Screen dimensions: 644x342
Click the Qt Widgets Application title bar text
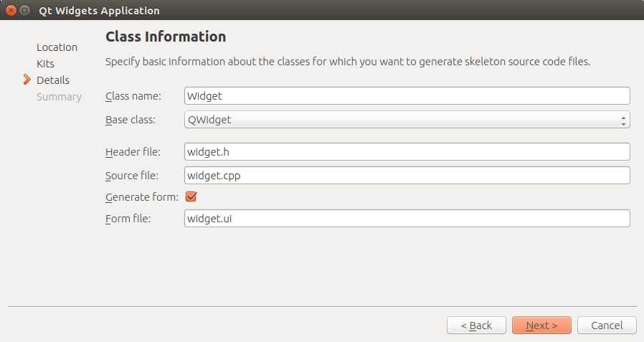coord(99,11)
